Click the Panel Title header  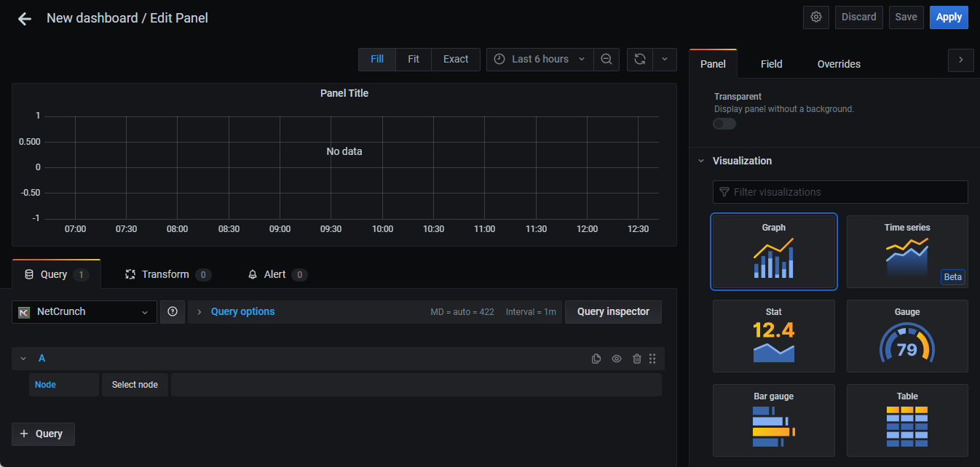344,93
